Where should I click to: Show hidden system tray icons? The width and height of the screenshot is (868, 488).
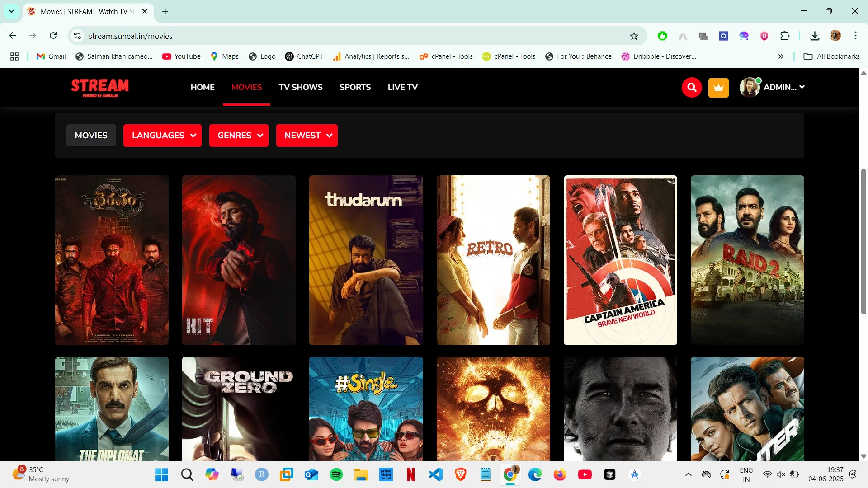pos(688,474)
